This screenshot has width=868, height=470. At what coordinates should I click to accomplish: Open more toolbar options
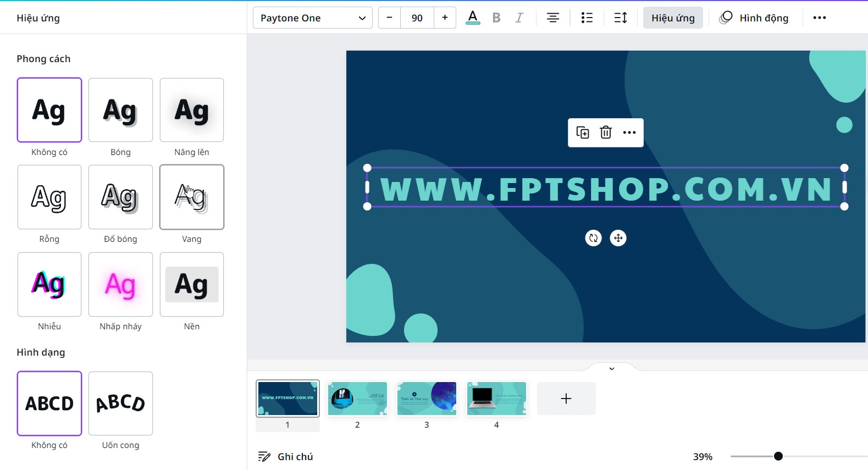820,18
